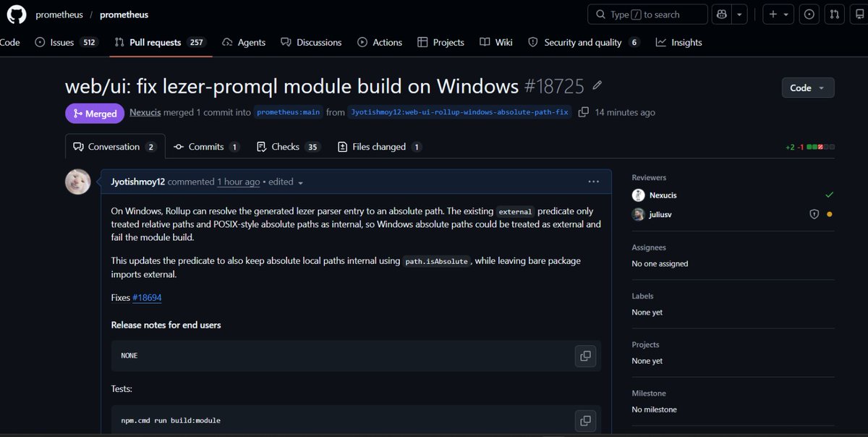Open Nexucis merger profile link
This screenshot has height=437, width=868.
[x=146, y=112]
